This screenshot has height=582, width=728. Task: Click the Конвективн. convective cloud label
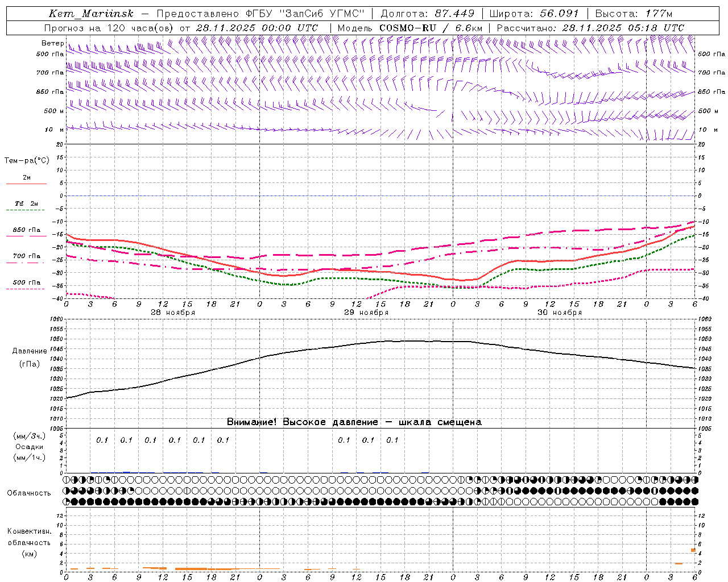pos(29,531)
